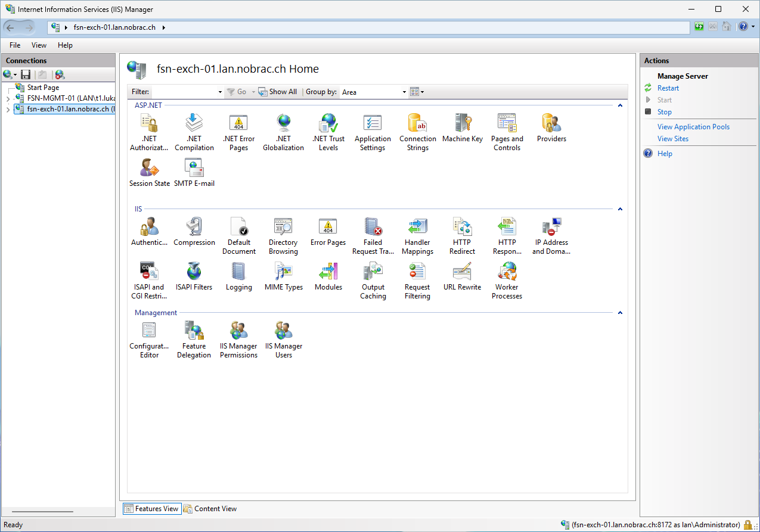Open URL Rewrite feature

pos(462,276)
